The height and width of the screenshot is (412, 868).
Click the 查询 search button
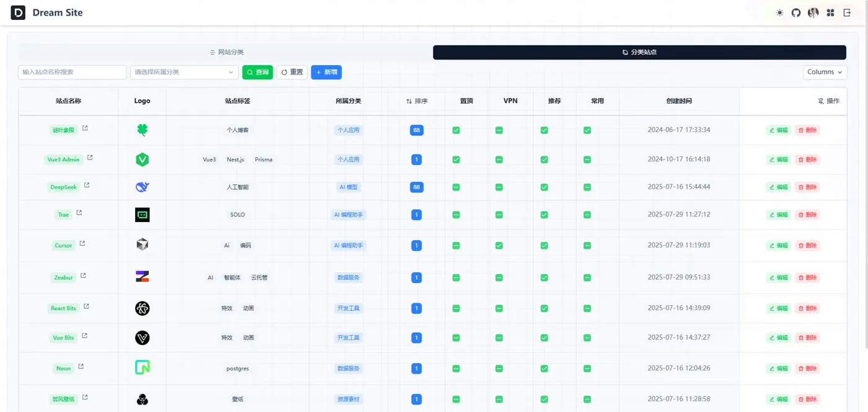tap(257, 72)
